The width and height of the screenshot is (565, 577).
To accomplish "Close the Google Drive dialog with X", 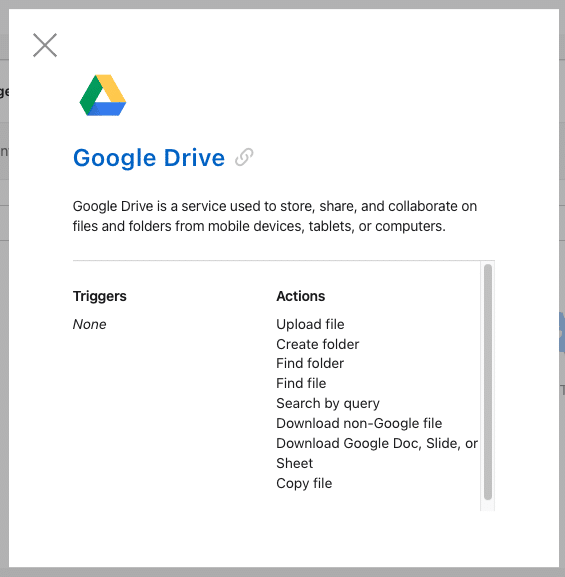I will (x=45, y=45).
